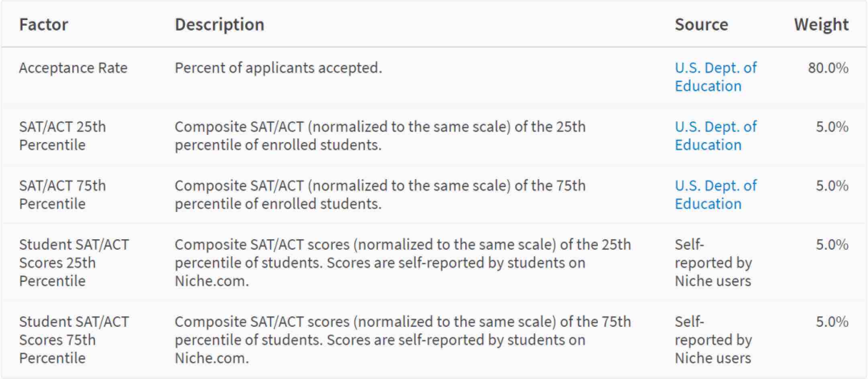Click the Acceptance Rate factor cell
Image resolution: width=868 pixels, height=379 pixels.
tap(73, 68)
